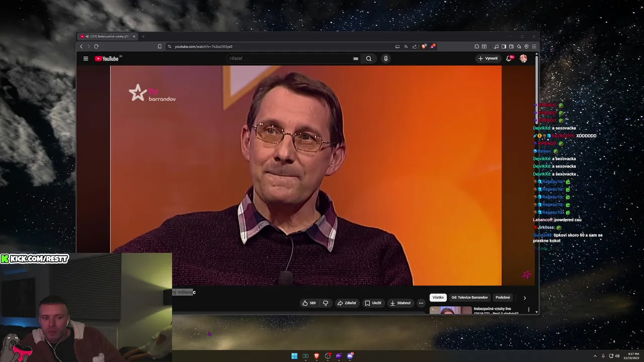The height and width of the screenshot is (362, 644).
Task: Bookmark the page with the bookmark icon
Action: coord(159,46)
